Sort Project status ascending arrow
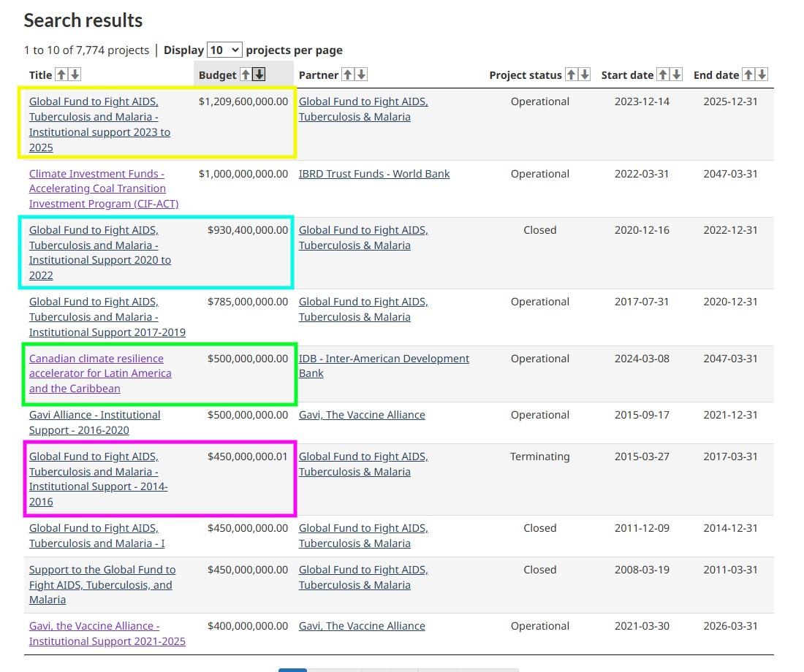The width and height of the screenshot is (804, 672). tap(572, 75)
